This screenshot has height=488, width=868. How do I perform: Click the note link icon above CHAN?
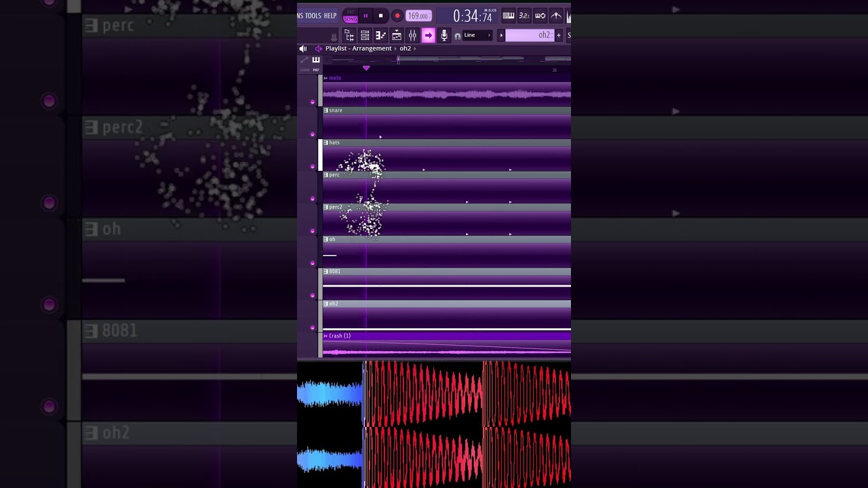click(304, 60)
